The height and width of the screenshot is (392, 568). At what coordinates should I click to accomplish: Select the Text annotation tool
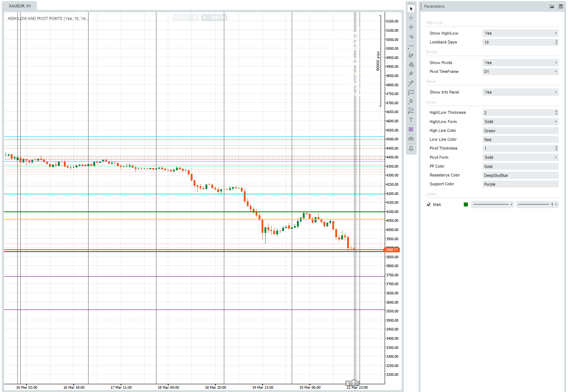point(411,120)
